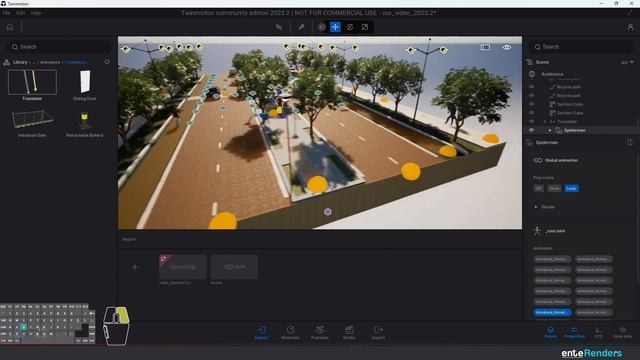Set Play mode to Off
640x360 pixels.
click(x=539, y=189)
